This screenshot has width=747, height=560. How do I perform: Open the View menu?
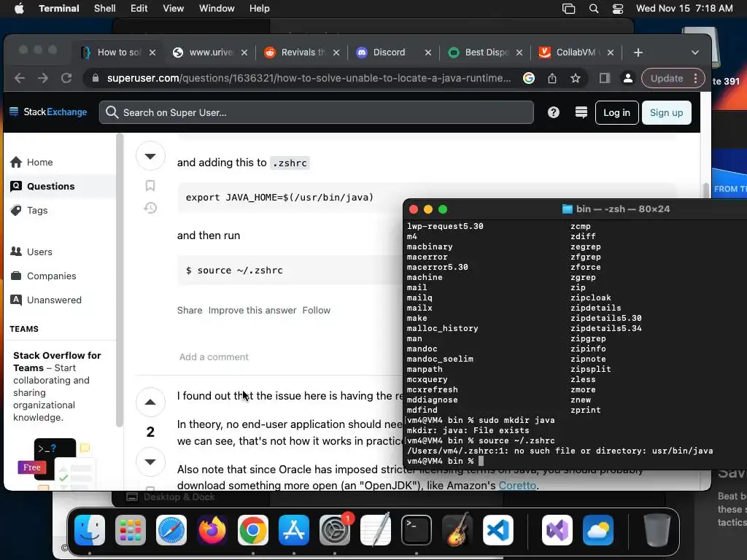point(174,9)
